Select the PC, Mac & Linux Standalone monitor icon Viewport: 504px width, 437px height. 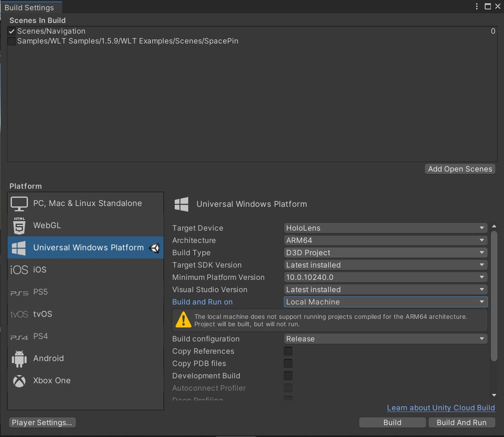tap(19, 203)
